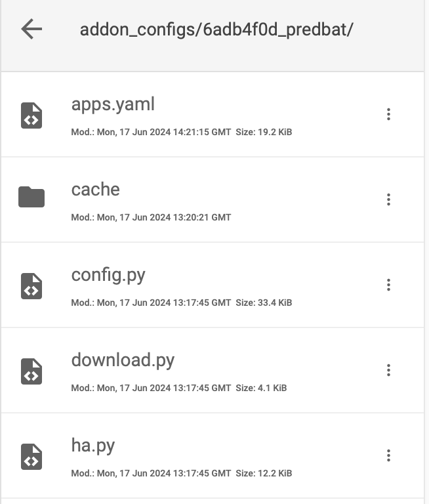Image resolution: width=429 pixels, height=504 pixels.
Task: Open the download.py file name
Action: pyautogui.click(x=123, y=360)
